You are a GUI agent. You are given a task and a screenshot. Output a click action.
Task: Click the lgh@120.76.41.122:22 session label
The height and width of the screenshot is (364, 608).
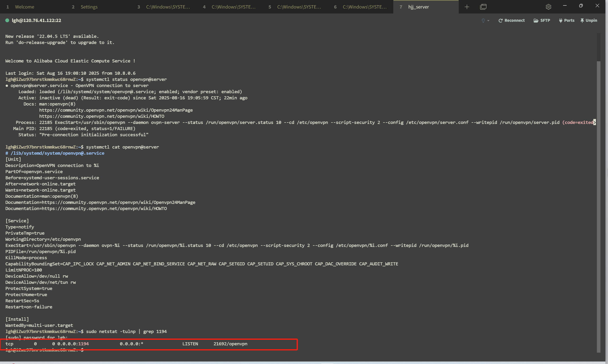[x=37, y=20]
